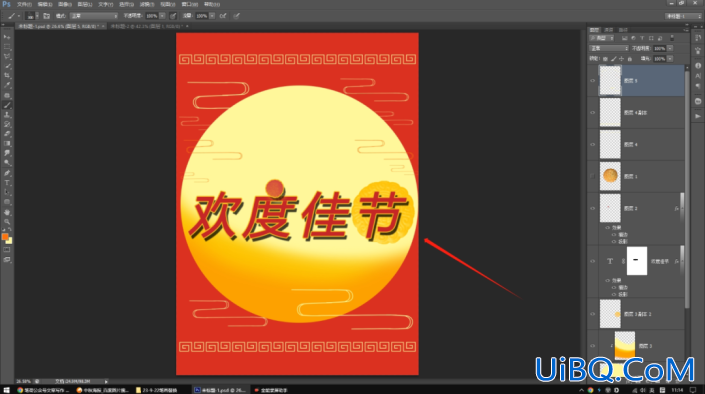The width and height of the screenshot is (705, 394).
Task: Toggle pressure for size button
Action: (x=236, y=16)
